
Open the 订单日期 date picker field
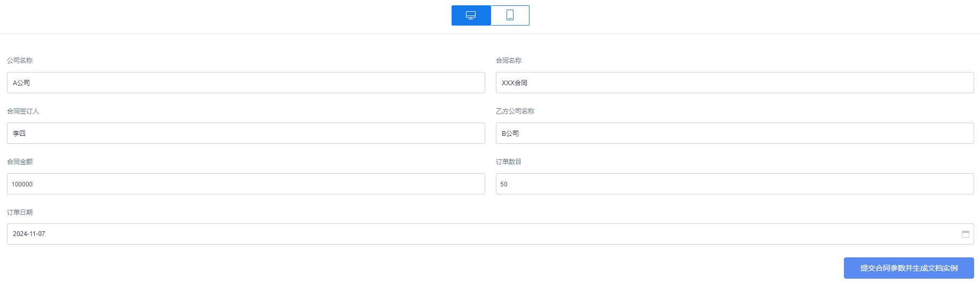pyautogui.click(x=491, y=234)
